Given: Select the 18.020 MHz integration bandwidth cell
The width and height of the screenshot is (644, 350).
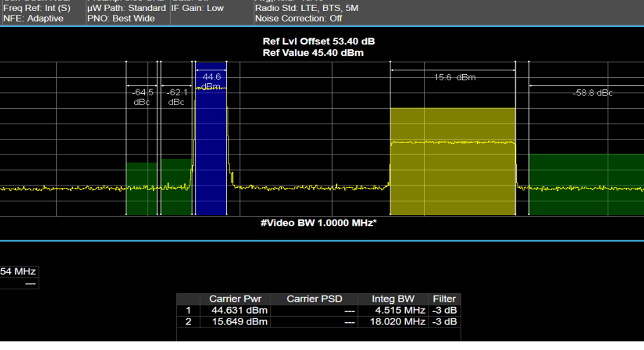Looking at the screenshot, I should click(393, 322).
